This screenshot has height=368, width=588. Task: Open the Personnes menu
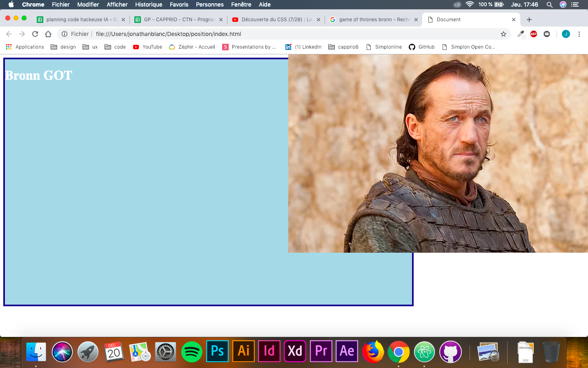pyautogui.click(x=210, y=4)
